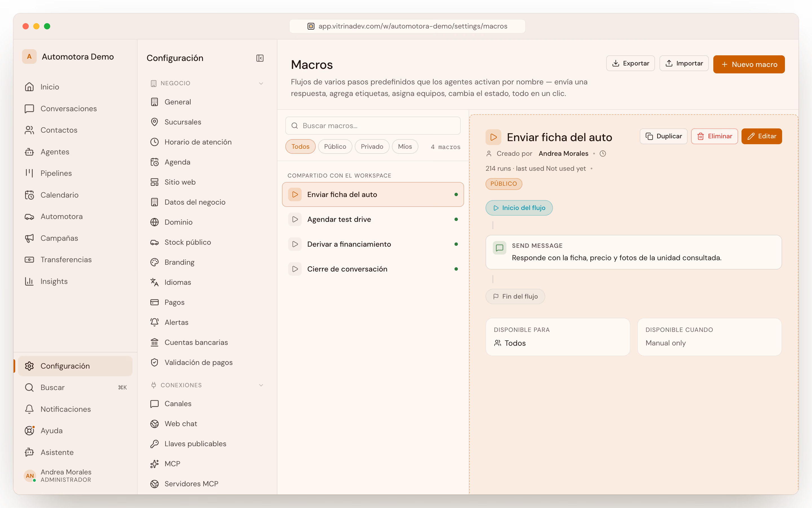Click the clock history icon beside Andrea Morales
The height and width of the screenshot is (508, 812).
pos(603,154)
